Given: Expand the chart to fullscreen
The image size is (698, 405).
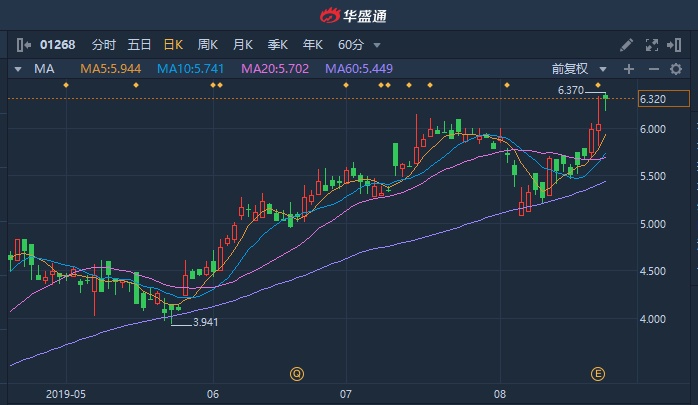Looking at the screenshot, I should coord(652,45).
